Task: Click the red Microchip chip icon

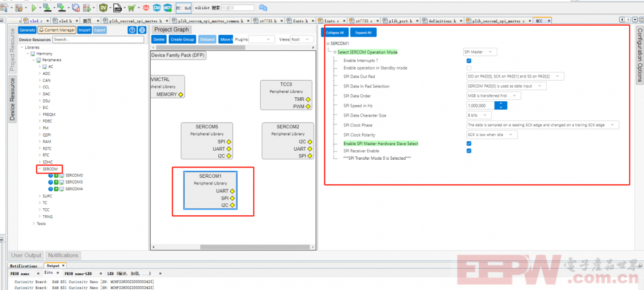Action: tap(146, 7)
